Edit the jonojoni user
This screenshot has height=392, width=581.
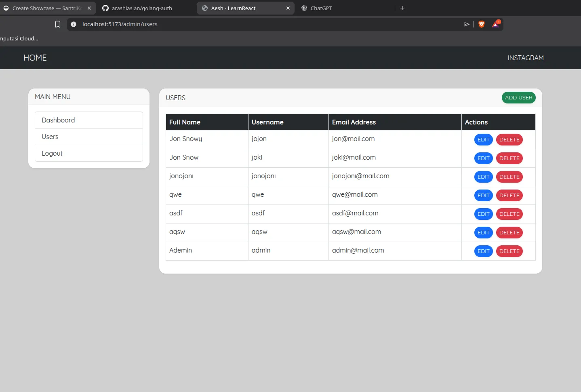(x=483, y=177)
